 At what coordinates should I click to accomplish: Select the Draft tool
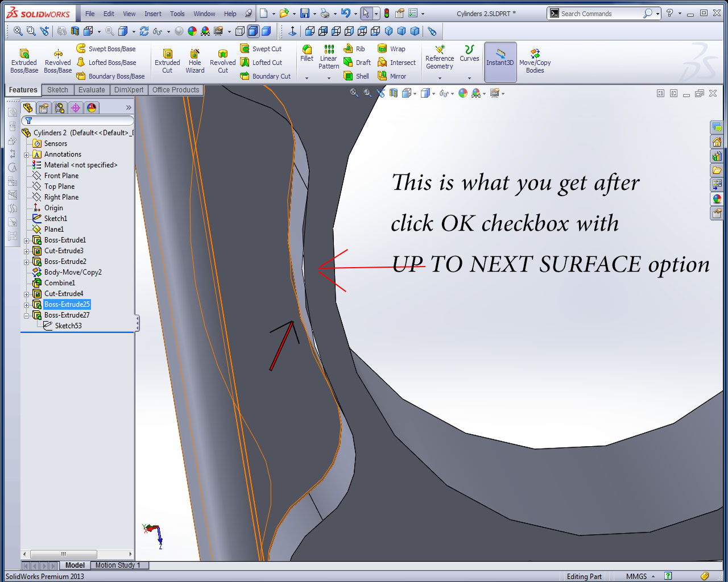[357, 63]
